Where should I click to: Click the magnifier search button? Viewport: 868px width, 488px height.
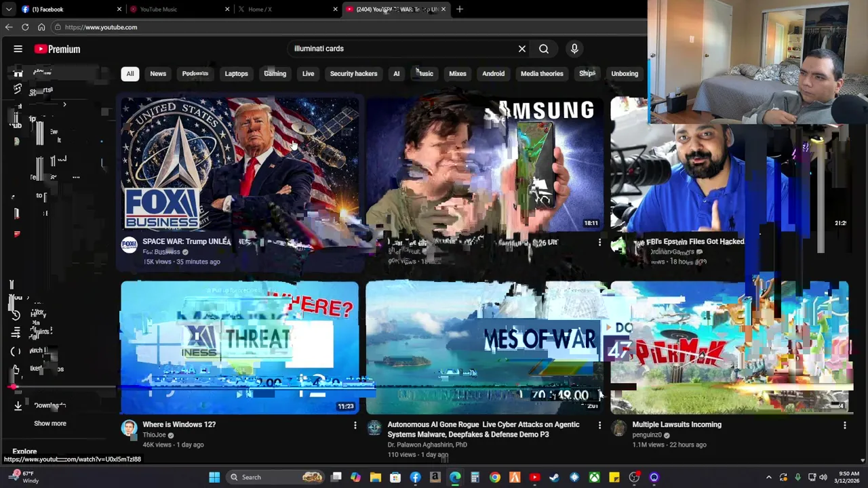[544, 49]
